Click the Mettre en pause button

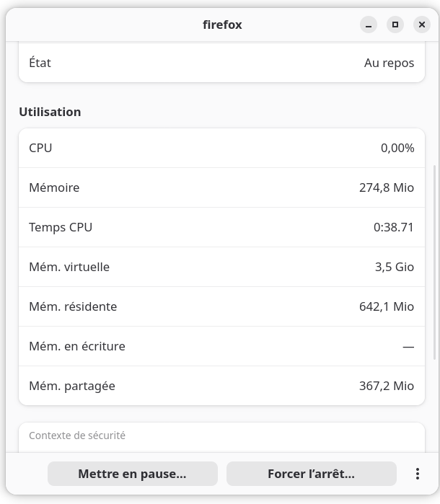[x=132, y=474]
